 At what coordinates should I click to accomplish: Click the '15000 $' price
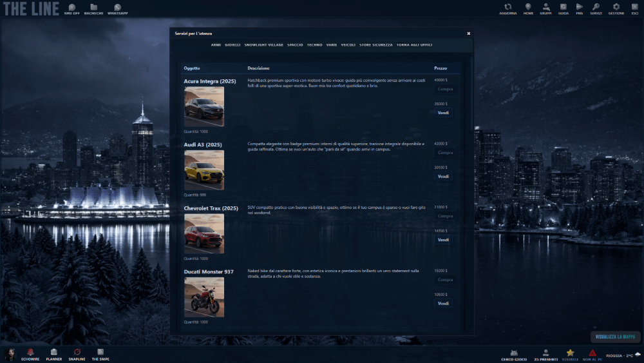pyautogui.click(x=440, y=271)
